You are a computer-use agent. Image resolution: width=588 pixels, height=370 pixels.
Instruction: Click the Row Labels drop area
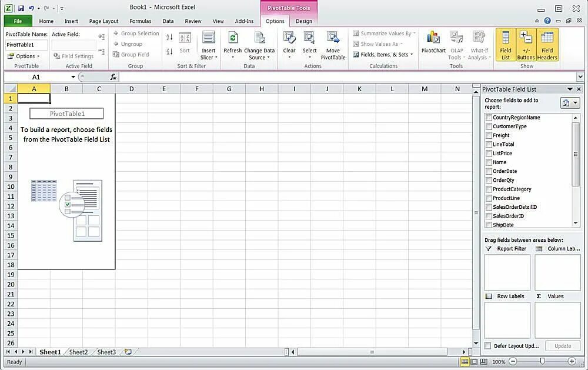pyautogui.click(x=507, y=321)
